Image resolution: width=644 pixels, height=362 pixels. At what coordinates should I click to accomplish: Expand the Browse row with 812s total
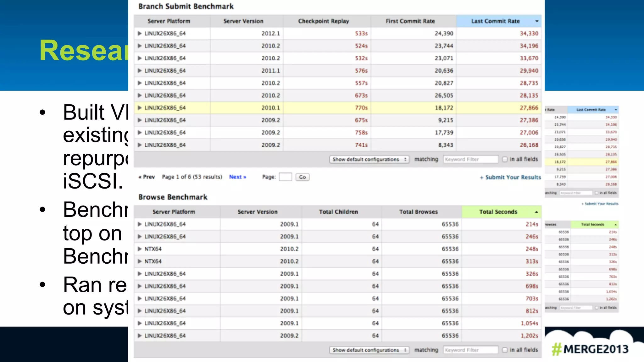point(140,311)
